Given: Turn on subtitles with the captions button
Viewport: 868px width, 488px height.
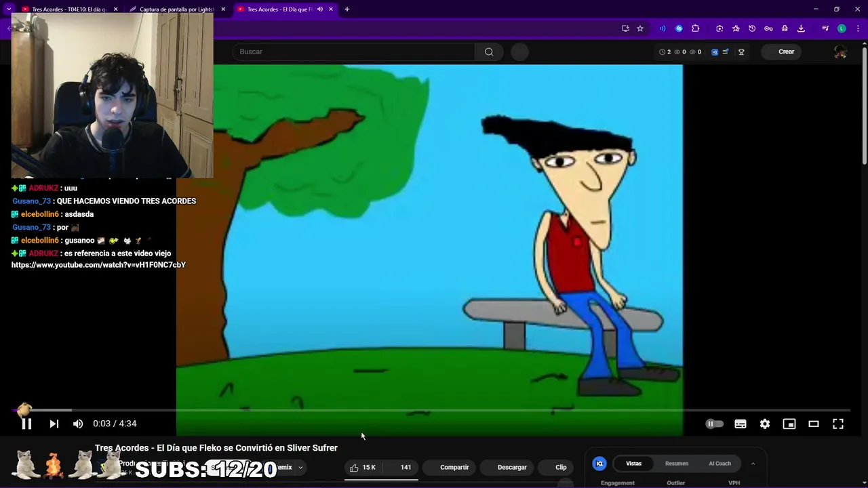Looking at the screenshot, I should point(741,424).
